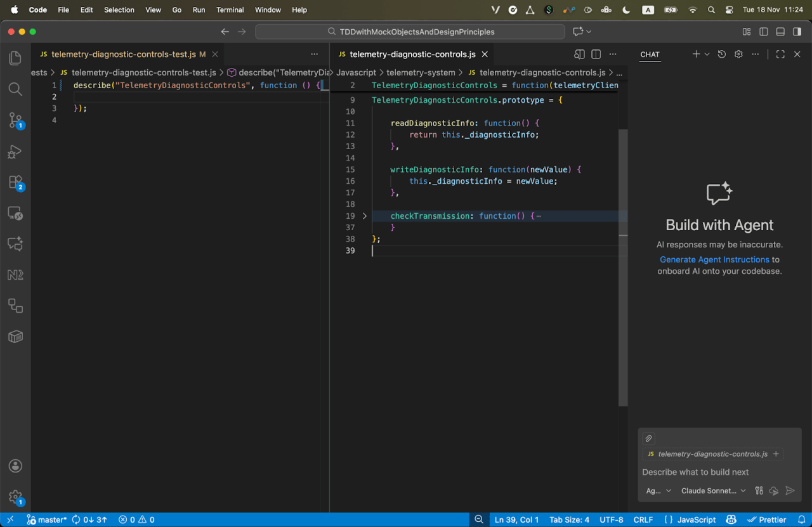Click Generate Agent Instructions link
This screenshot has width=812, height=527.
714,259
